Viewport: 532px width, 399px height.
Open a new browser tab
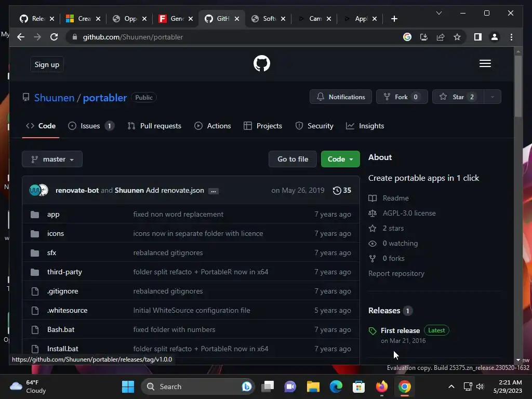coord(394,19)
